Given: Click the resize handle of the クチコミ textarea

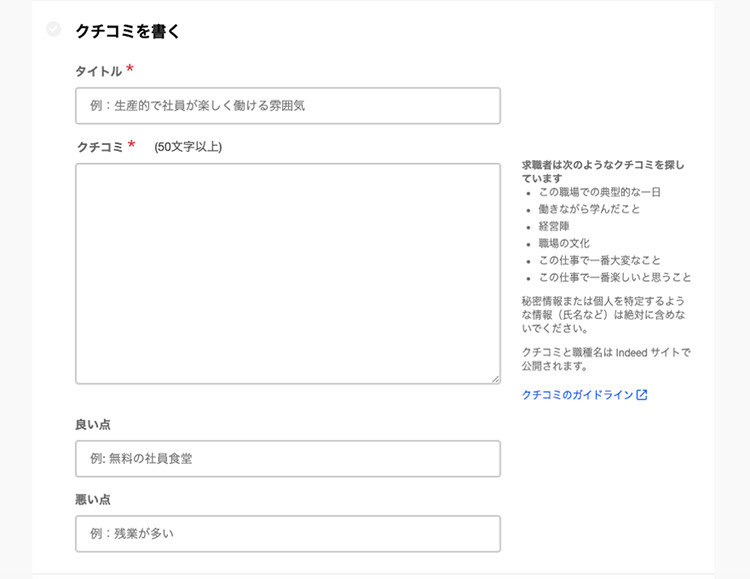Looking at the screenshot, I should [x=495, y=379].
